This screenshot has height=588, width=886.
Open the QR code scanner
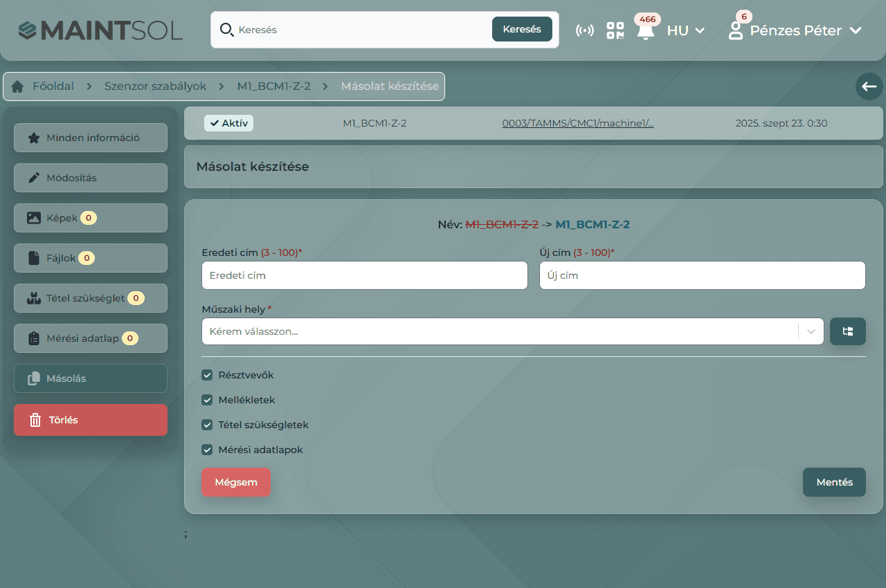(615, 30)
